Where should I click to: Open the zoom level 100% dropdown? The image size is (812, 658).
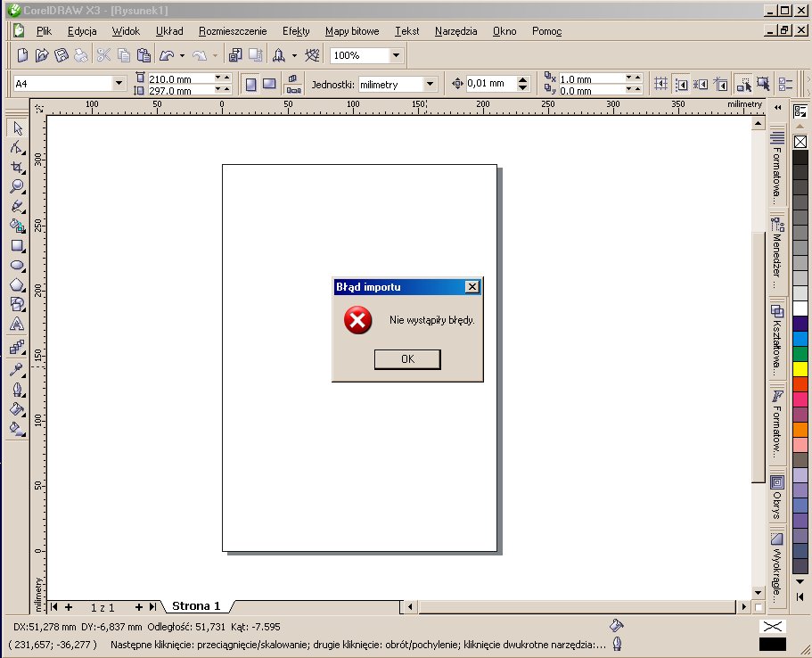point(397,55)
